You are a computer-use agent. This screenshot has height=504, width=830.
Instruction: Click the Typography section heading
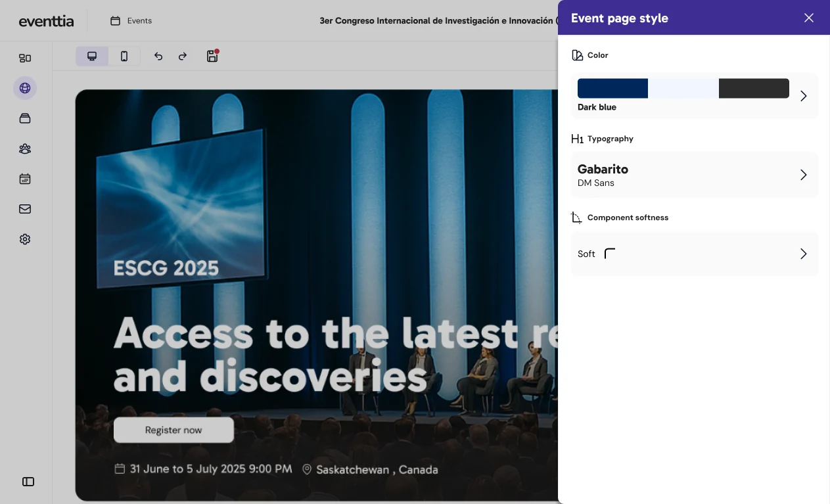point(611,139)
